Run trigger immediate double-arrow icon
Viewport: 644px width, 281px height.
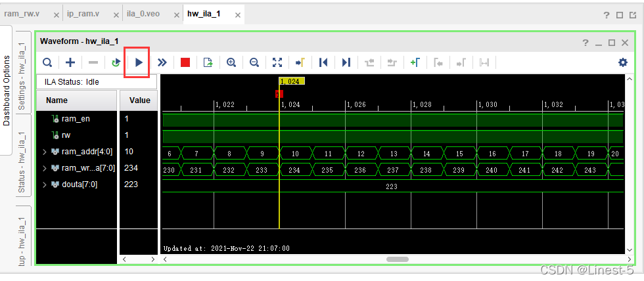(162, 62)
